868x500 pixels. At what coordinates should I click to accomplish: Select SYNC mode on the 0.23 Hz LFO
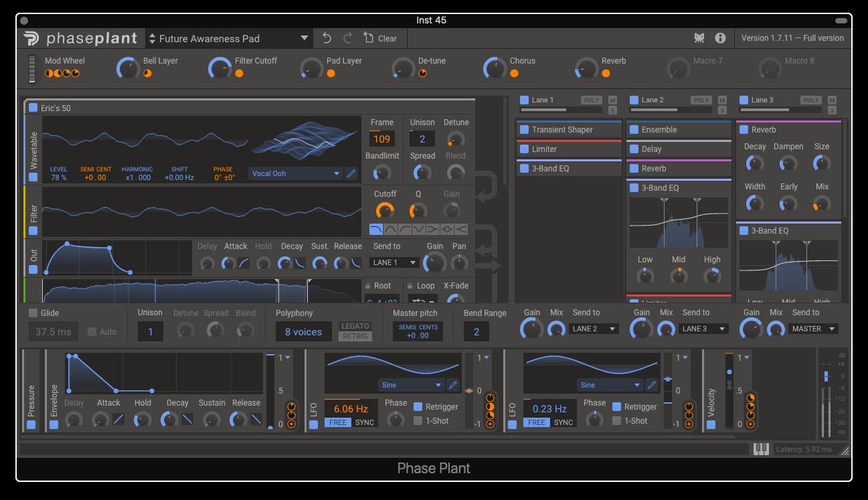point(563,422)
